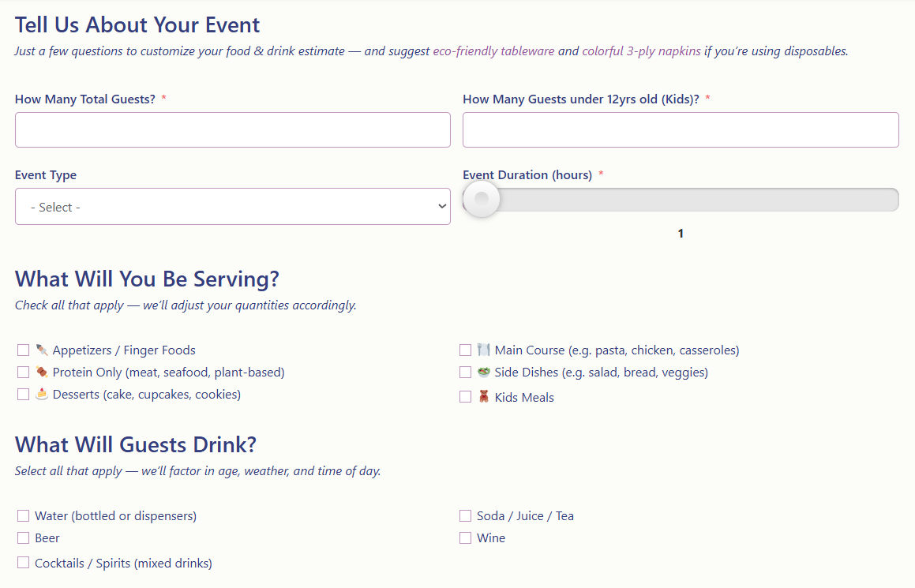
Task: Click the teddy bear Kids Meals icon
Action: point(483,397)
